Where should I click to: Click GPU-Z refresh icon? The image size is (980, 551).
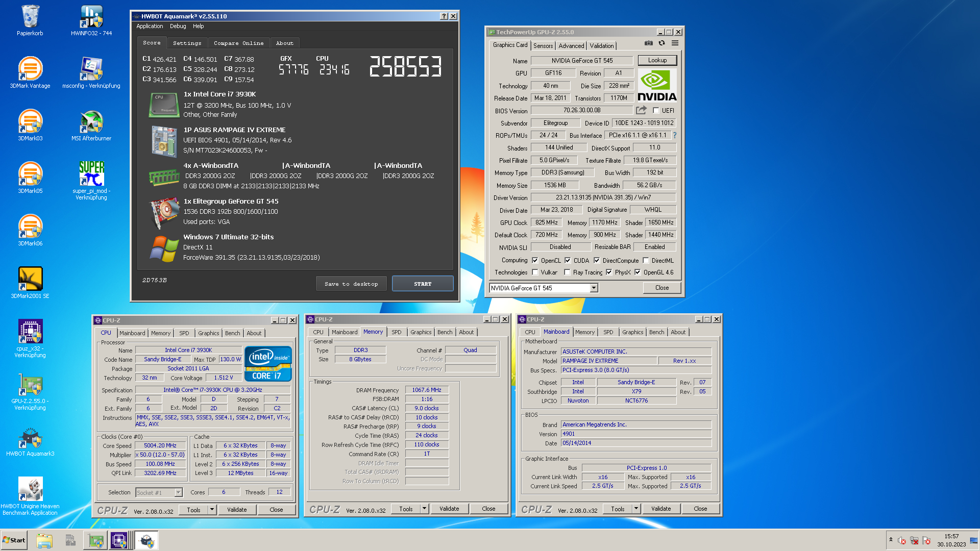[661, 43]
